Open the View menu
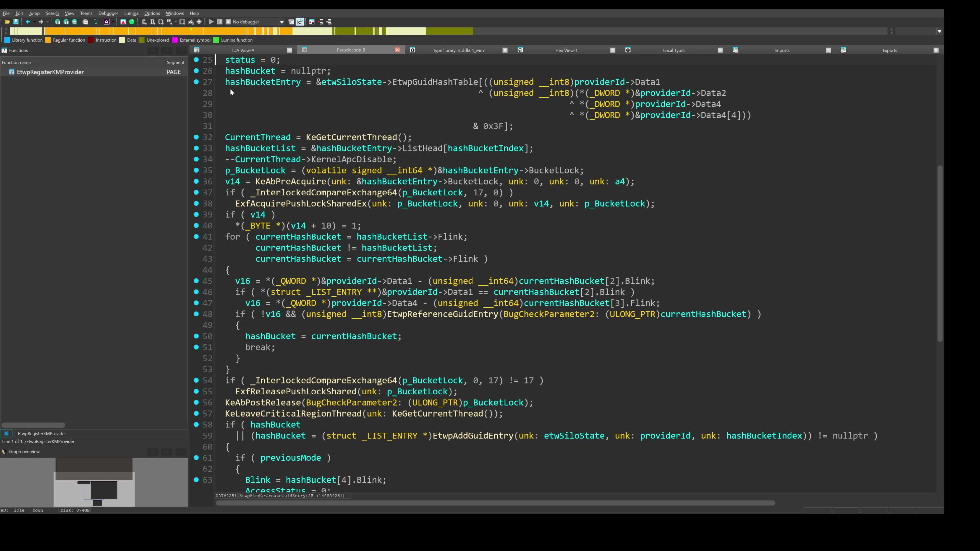 click(69, 13)
